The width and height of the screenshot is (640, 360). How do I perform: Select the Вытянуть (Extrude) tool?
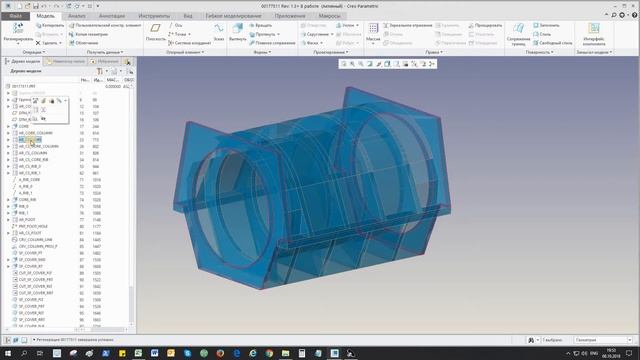coord(238,31)
